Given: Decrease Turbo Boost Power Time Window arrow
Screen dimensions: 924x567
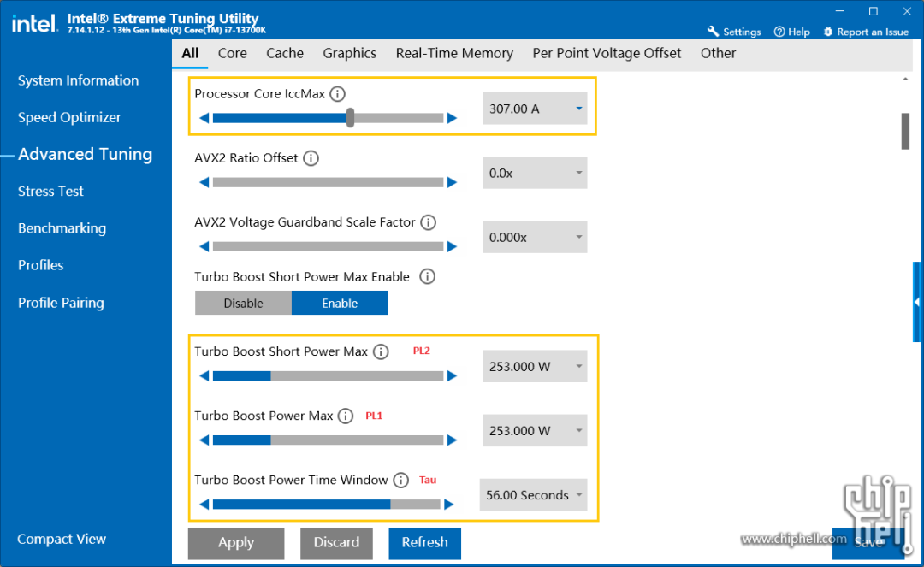Looking at the screenshot, I should [x=204, y=505].
